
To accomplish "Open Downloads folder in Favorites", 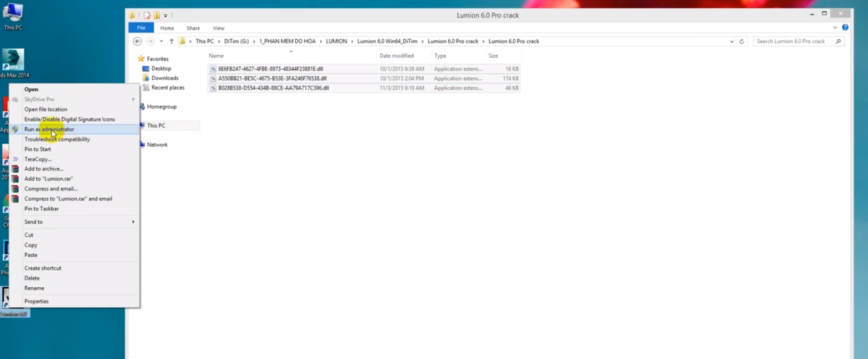I will 164,78.
